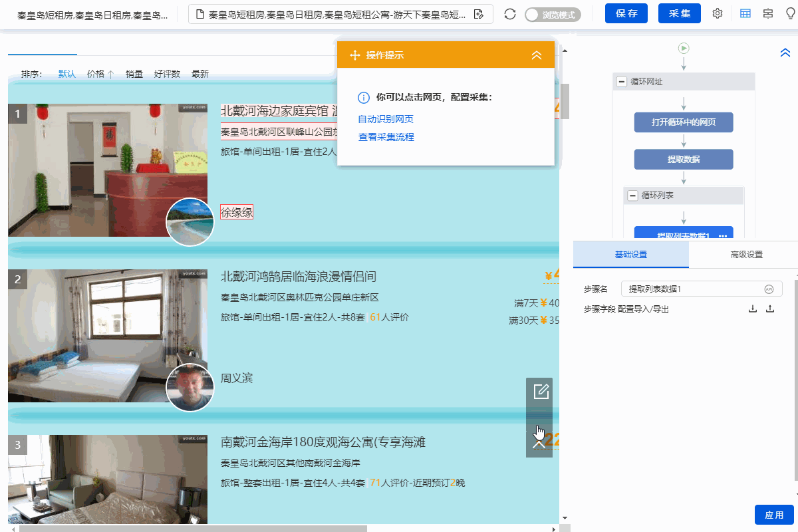
Task: Click horizontal scrollbar right arrow
Action: [554, 529]
